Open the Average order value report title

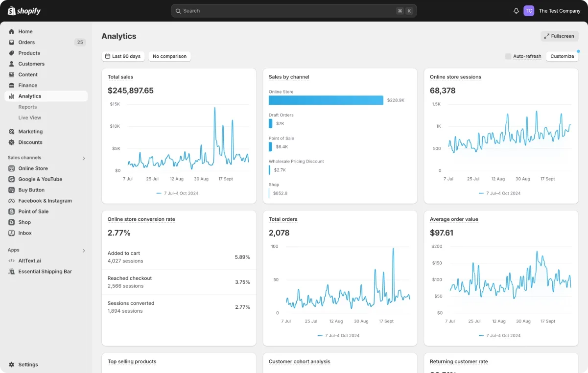454,219
